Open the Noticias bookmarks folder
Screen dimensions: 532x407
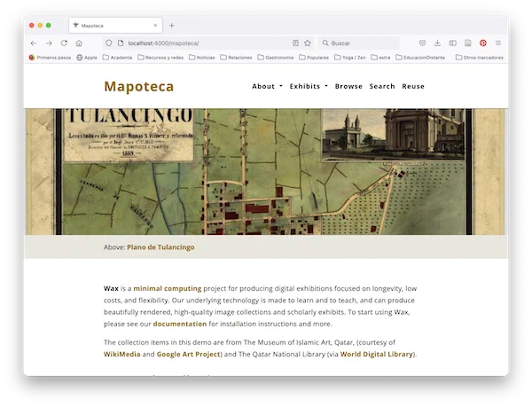pyautogui.click(x=202, y=58)
